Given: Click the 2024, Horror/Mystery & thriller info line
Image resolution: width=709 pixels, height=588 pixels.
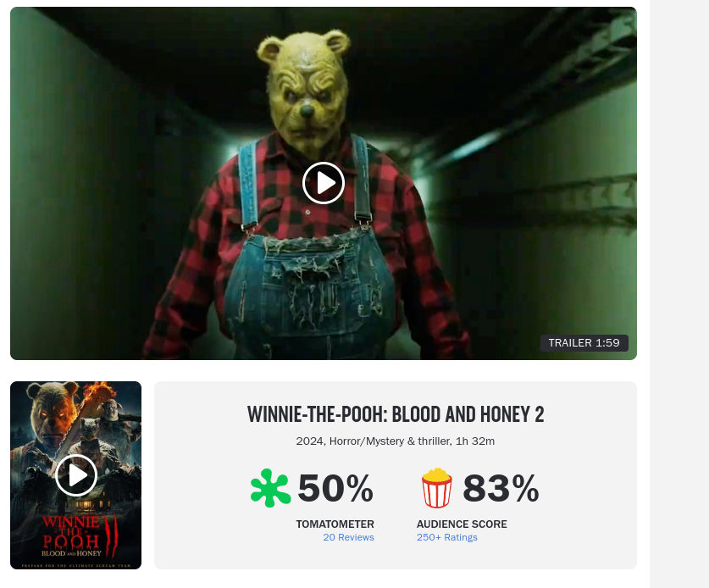Looking at the screenshot, I should 396,441.
